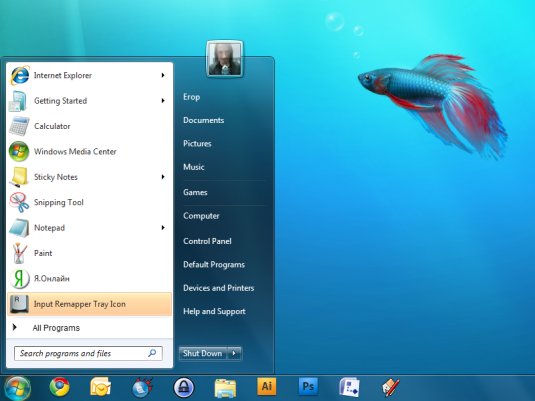This screenshot has height=401, width=535.
Task: Expand Sticky Notes jump list arrow
Action: [163, 177]
